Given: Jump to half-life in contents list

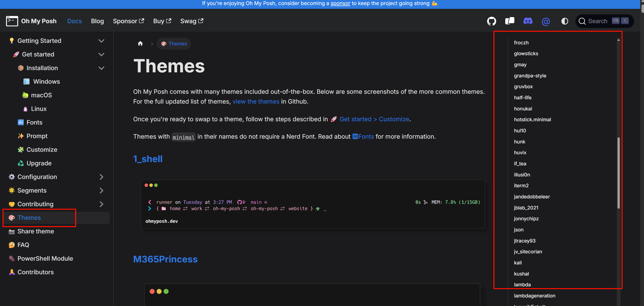Looking at the screenshot, I should pos(522,98).
